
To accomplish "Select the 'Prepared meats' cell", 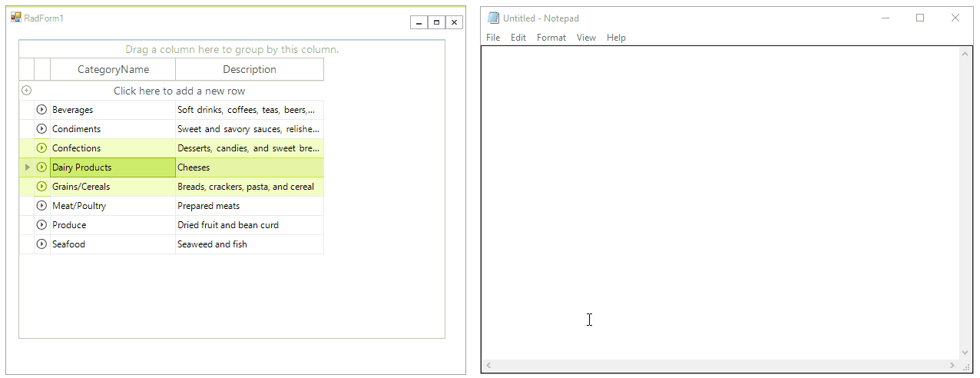I will tap(250, 206).
